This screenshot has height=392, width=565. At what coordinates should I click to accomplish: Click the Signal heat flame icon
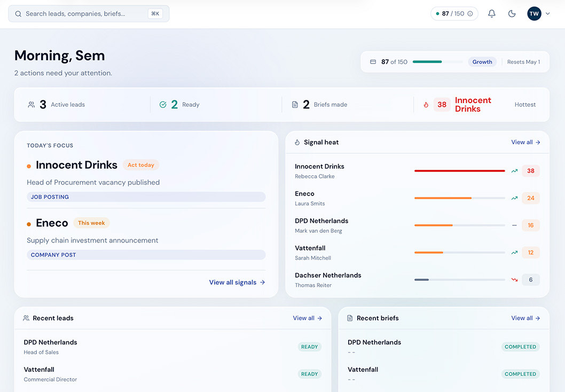(297, 142)
